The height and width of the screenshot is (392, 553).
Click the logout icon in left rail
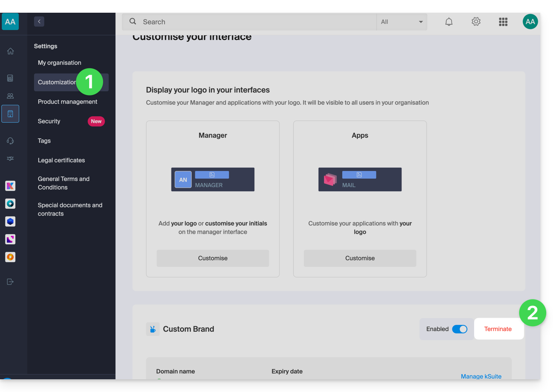pos(10,281)
